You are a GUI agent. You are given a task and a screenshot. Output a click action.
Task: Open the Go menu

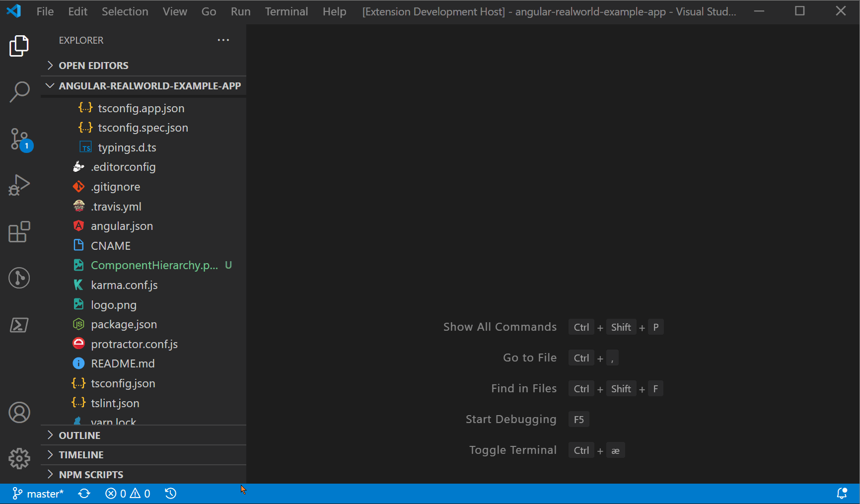click(x=209, y=11)
